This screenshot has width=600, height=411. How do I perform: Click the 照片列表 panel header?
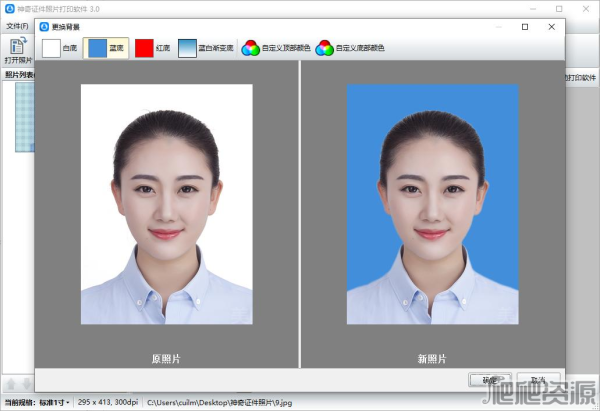click(x=19, y=75)
